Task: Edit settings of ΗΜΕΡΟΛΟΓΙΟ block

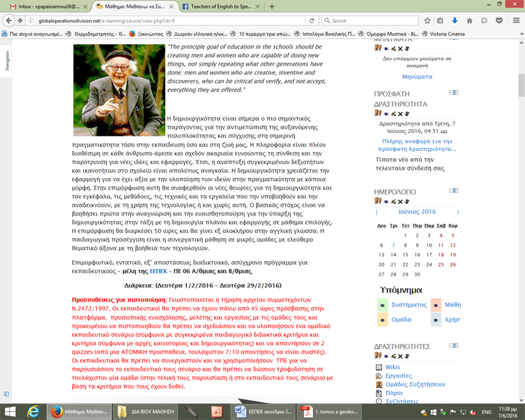Action: (x=393, y=201)
